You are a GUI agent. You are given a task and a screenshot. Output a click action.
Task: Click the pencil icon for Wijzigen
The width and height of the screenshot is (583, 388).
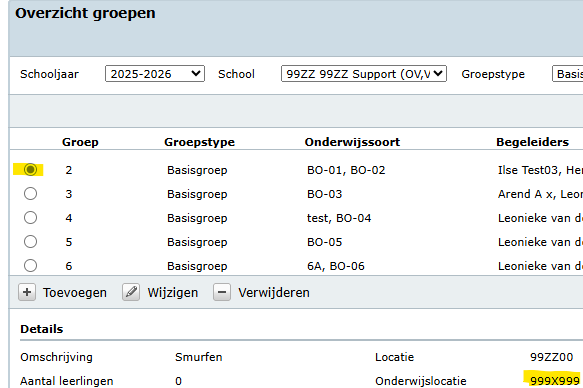(131, 292)
